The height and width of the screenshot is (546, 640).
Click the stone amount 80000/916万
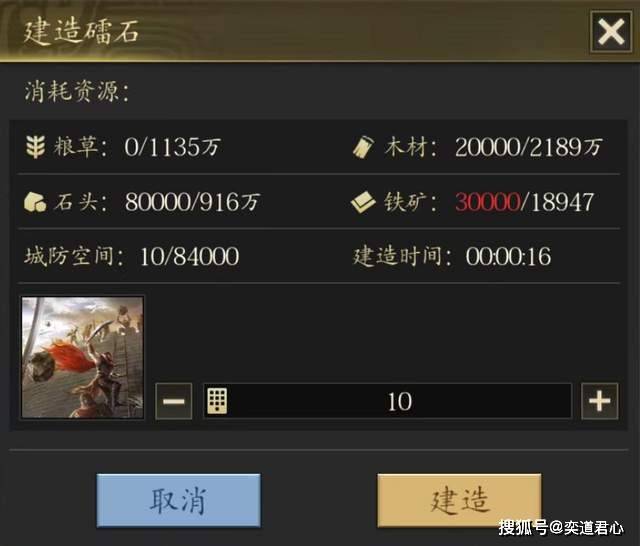[x=192, y=202]
